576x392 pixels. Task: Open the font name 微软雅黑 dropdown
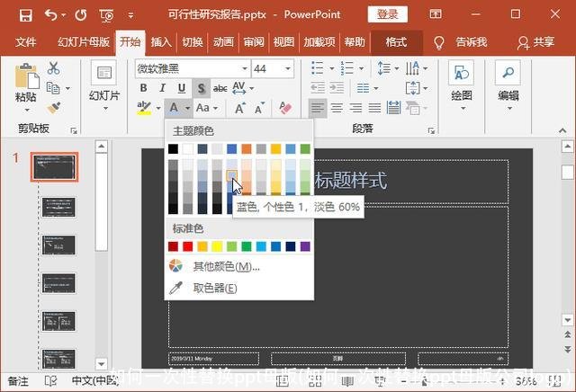(245, 68)
